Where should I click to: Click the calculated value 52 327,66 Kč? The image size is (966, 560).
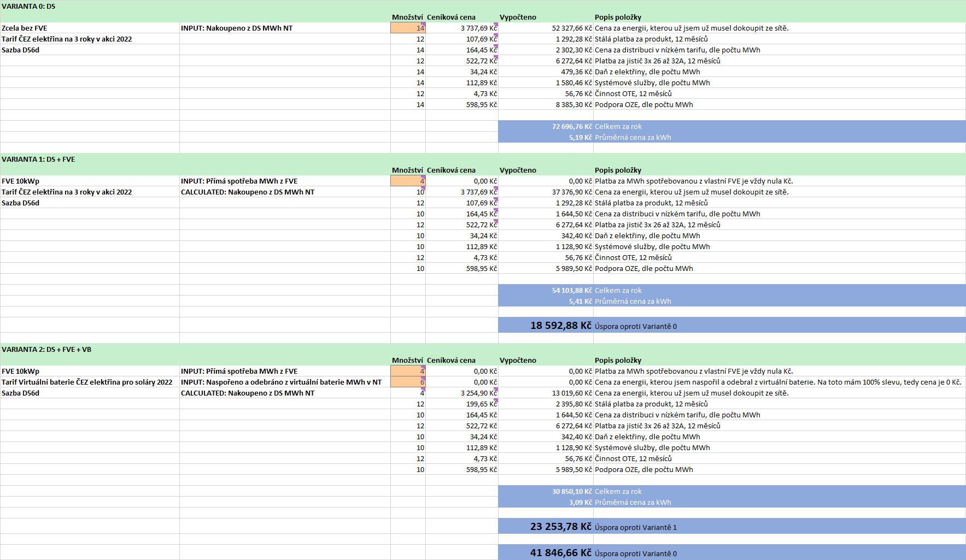point(572,28)
